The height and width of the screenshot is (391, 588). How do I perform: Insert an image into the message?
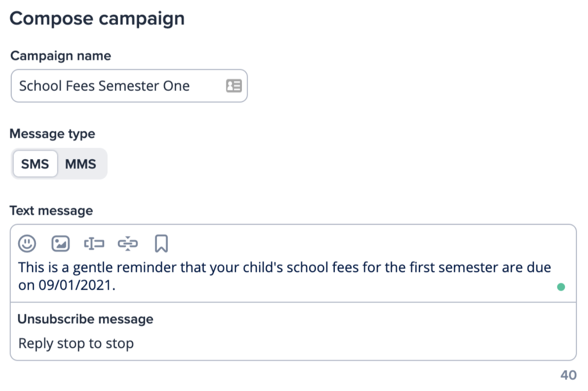60,243
